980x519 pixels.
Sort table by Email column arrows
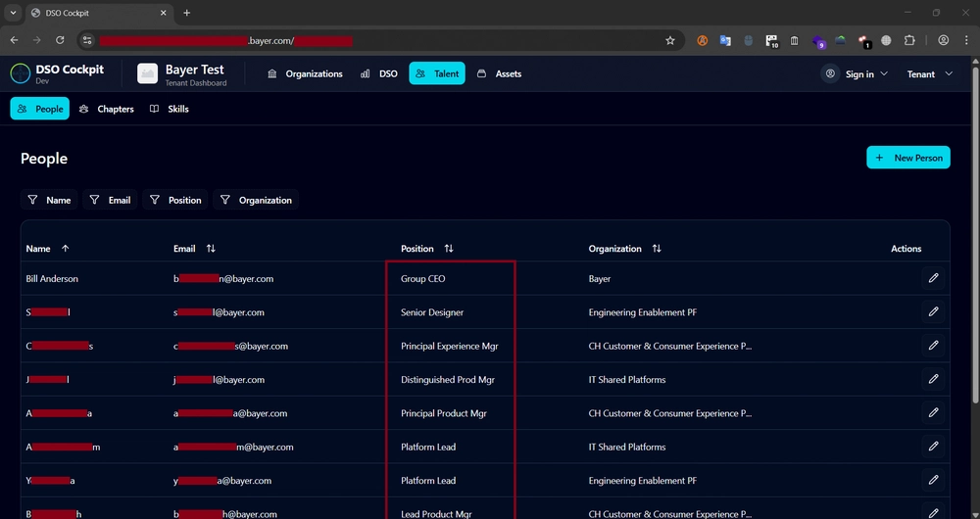tap(211, 249)
